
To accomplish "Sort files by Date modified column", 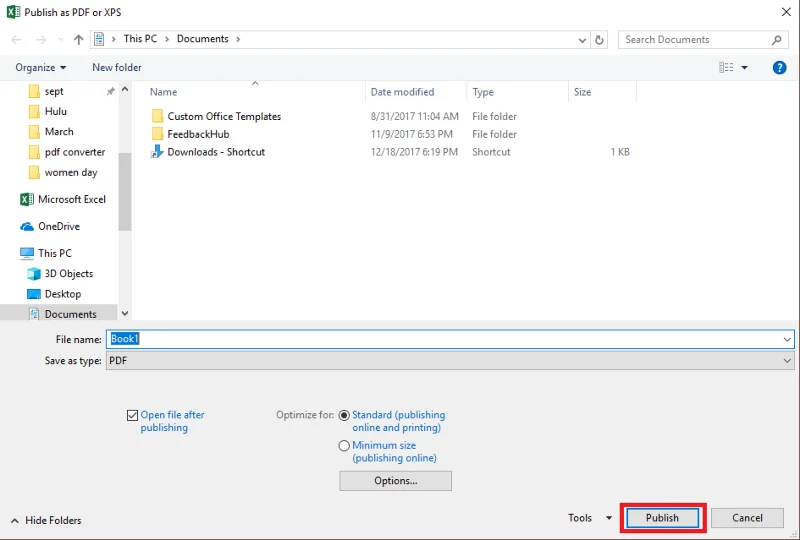I will [x=402, y=92].
